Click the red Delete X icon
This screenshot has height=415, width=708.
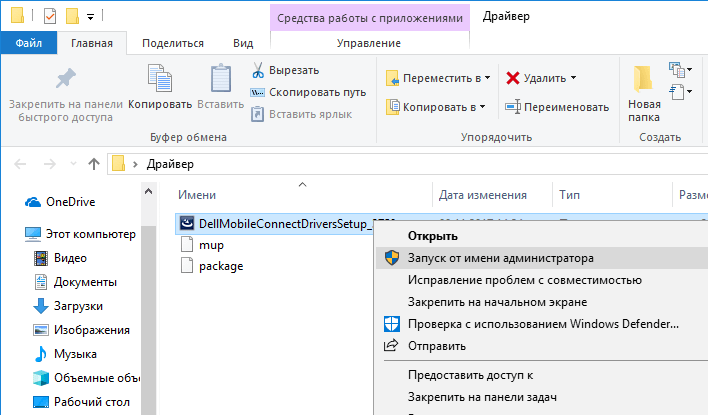coord(512,78)
